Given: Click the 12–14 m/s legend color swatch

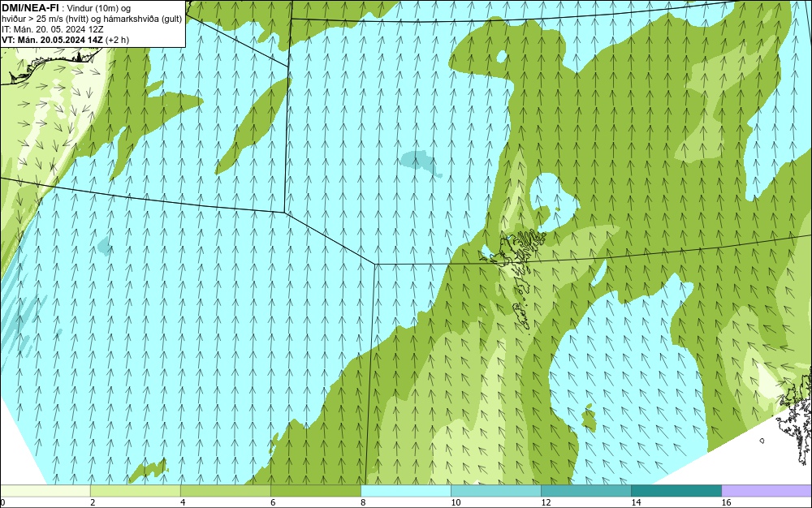Looking at the screenshot, I should click(x=585, y=490).
